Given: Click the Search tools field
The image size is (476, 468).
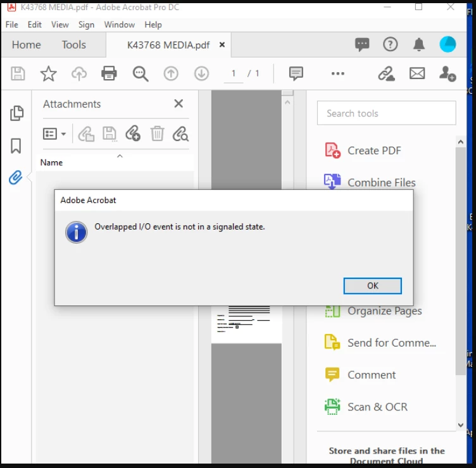Looking at the screenshot, I should (x=387, y=113).
